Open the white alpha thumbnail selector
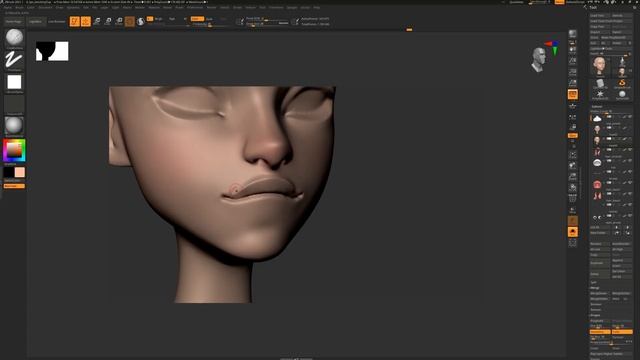The image size is (640, 360). [x=14, y=82]
